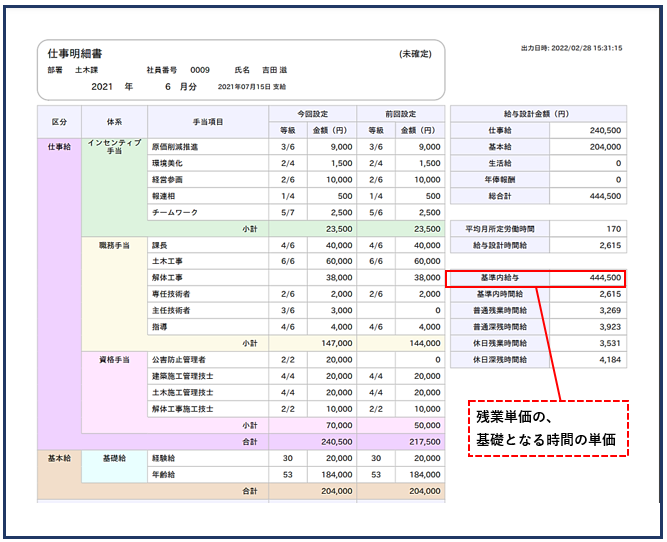Viewport: 667px width, 542px height.
Task: Click the red-highlighted 基準内給与 row
Action: pos(536,277)
